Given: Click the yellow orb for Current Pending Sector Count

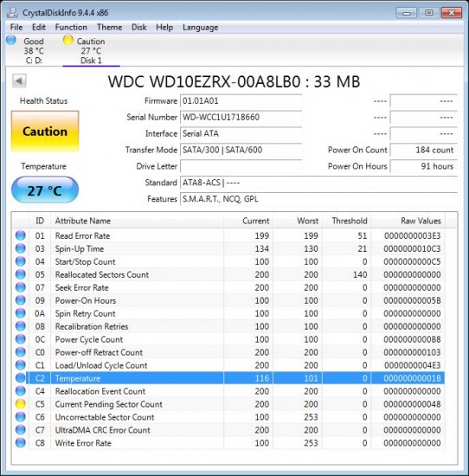Looking at the screenshot, I should (x=21, y=404).
